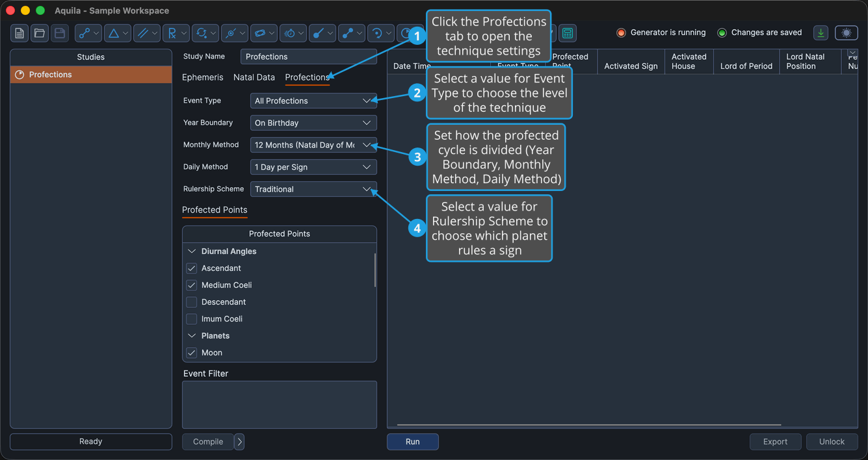Select the stopwatch toolbar icon
Screen dimensions: 868x460
click(293, 33)
